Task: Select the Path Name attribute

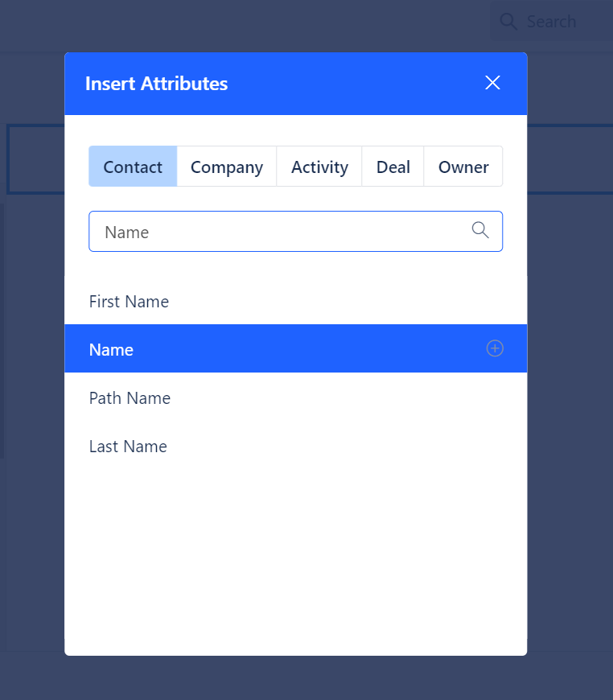Action: [x=130, y=397]
